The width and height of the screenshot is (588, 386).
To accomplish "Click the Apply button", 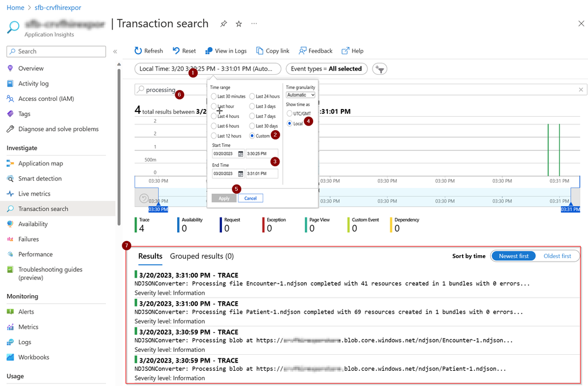I will click(224, 198).
